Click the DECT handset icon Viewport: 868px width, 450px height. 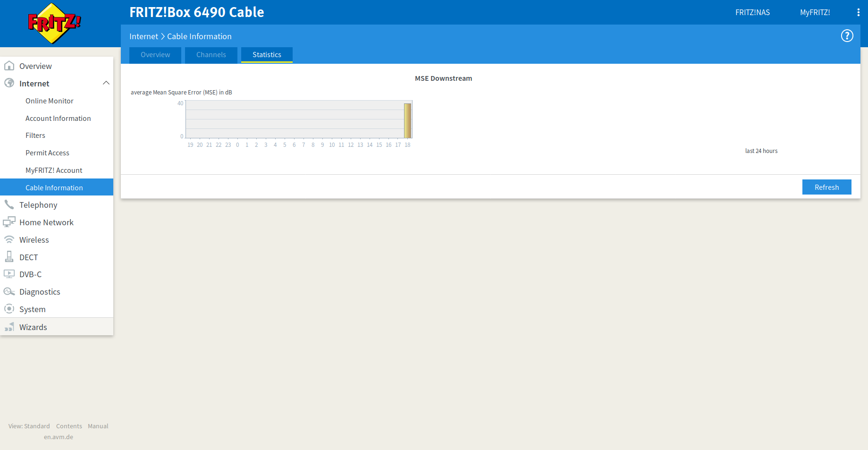[x=9, y=257]
